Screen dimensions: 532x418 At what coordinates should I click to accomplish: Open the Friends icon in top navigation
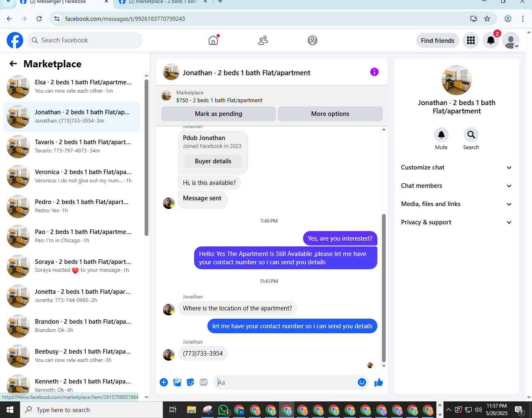click(263, 40)
